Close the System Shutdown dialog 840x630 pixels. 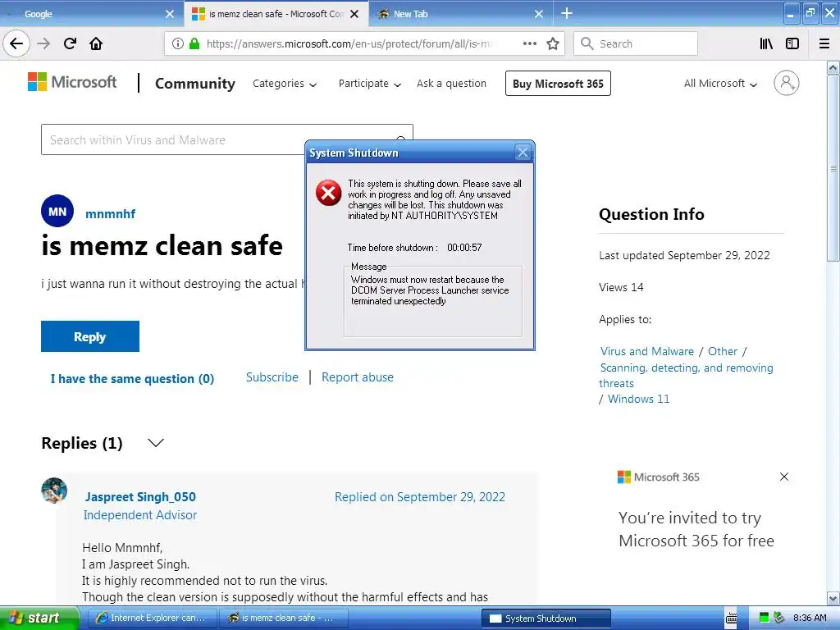coord(523,153)
